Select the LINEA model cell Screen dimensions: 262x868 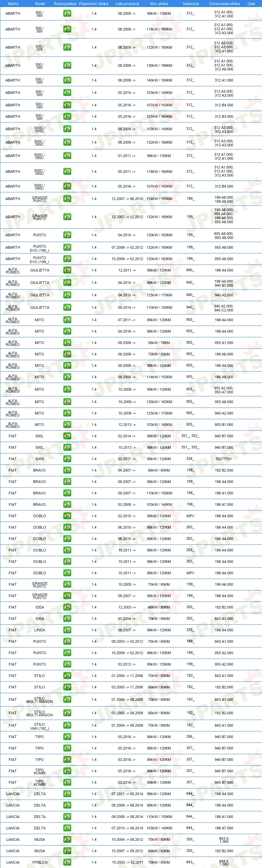(x=40, y=630)
